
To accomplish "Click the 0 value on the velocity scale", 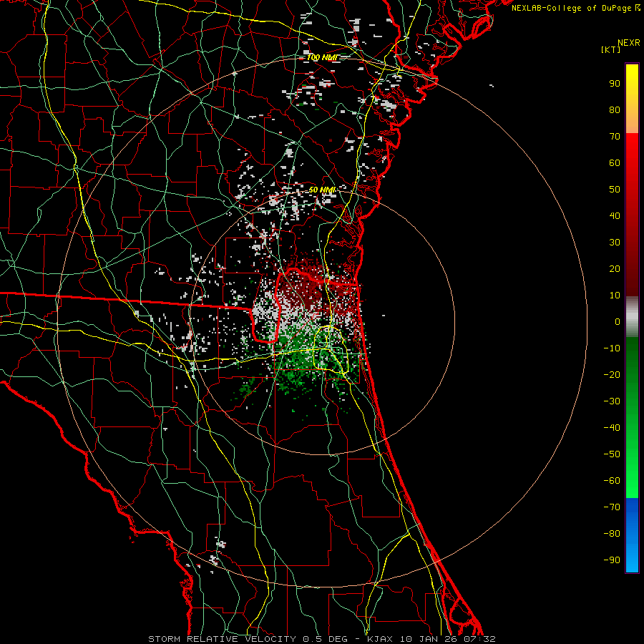I will pos(618,322).
